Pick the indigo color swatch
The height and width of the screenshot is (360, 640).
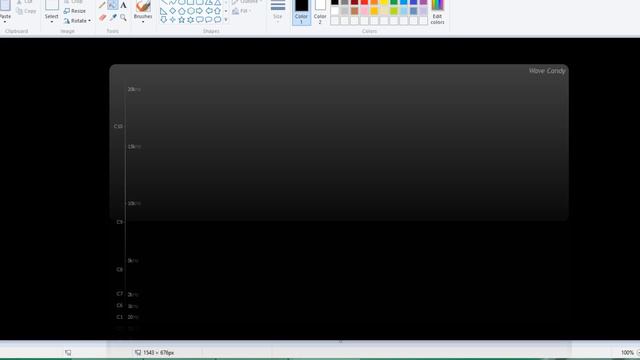(x=413, y=2)
